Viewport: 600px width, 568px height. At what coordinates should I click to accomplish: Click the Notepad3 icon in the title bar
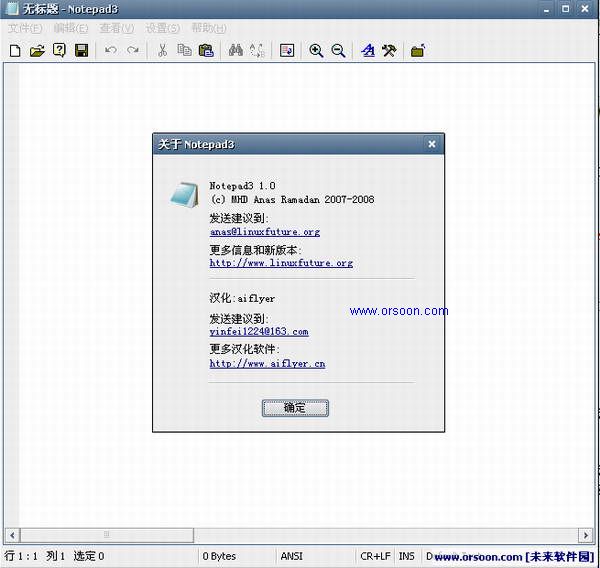point(12,8)
